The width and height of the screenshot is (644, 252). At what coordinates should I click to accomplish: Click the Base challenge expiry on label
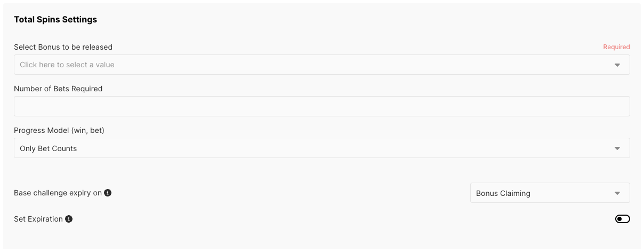58,193
